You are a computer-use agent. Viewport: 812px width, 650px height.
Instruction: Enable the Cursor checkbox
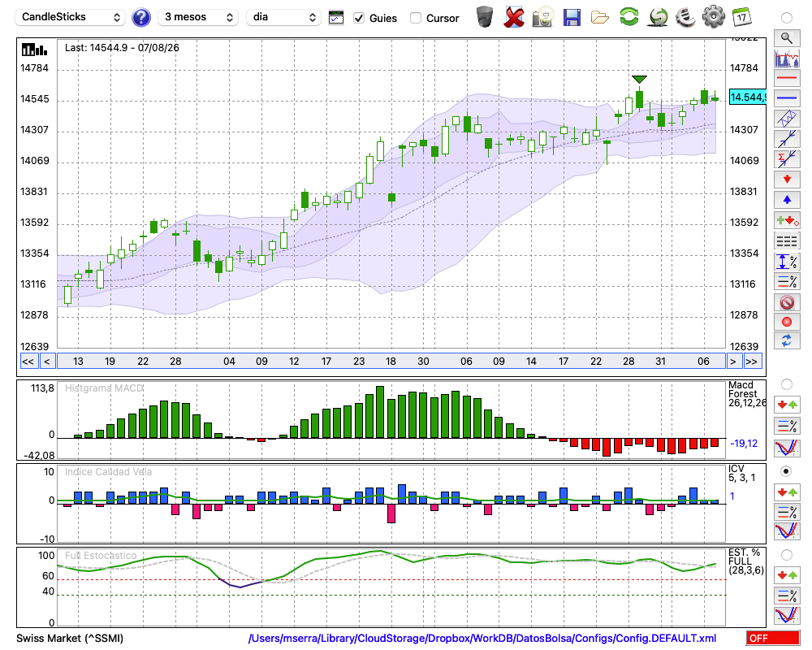(x=415, y=18)
